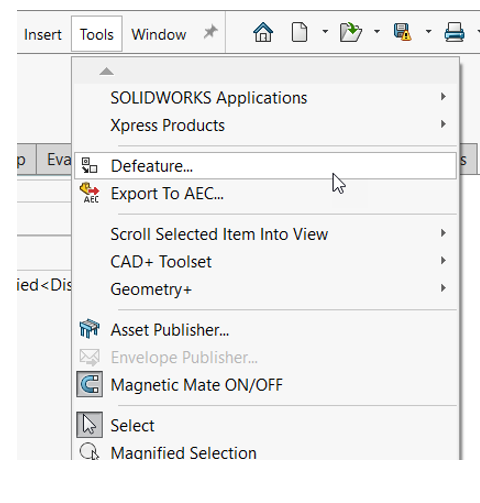
Task: Choose Magnetic Mate ON/OFF entry
Action: point(265,385)
